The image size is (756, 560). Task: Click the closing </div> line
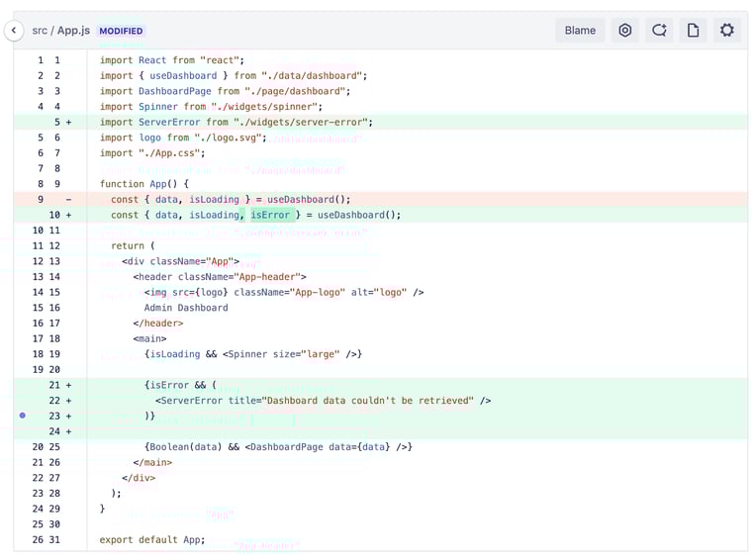[x=139, y=477]
